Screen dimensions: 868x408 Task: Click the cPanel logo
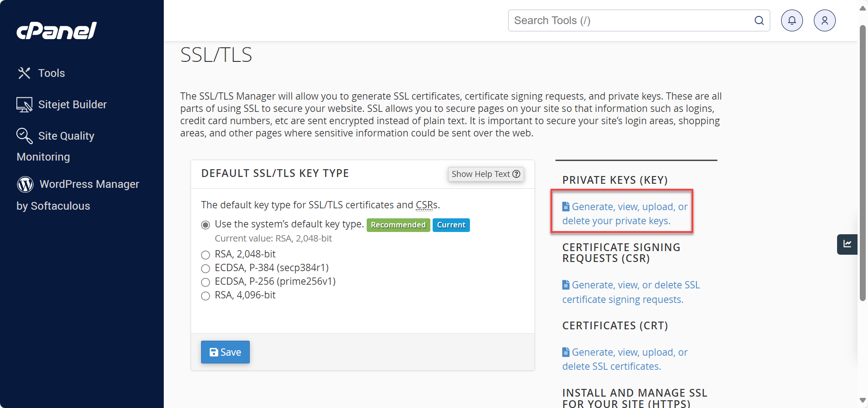(56, 30)
